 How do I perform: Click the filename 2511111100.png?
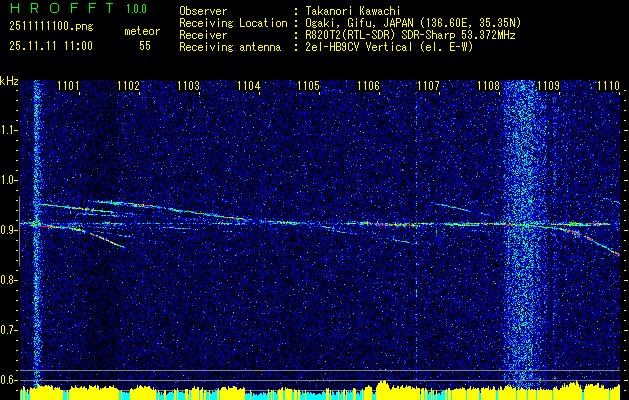(x=51, y=27)
